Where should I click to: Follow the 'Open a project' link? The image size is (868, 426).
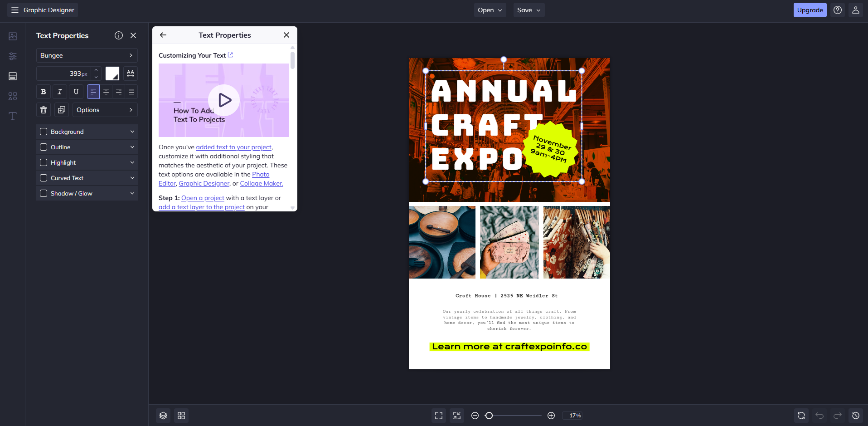(203, 198)
